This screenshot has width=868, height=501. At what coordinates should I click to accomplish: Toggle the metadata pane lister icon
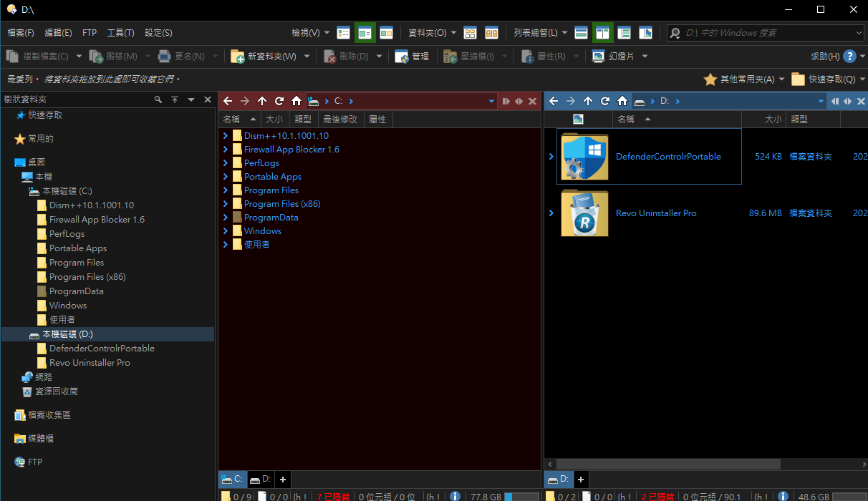click(x=646, y=32)
